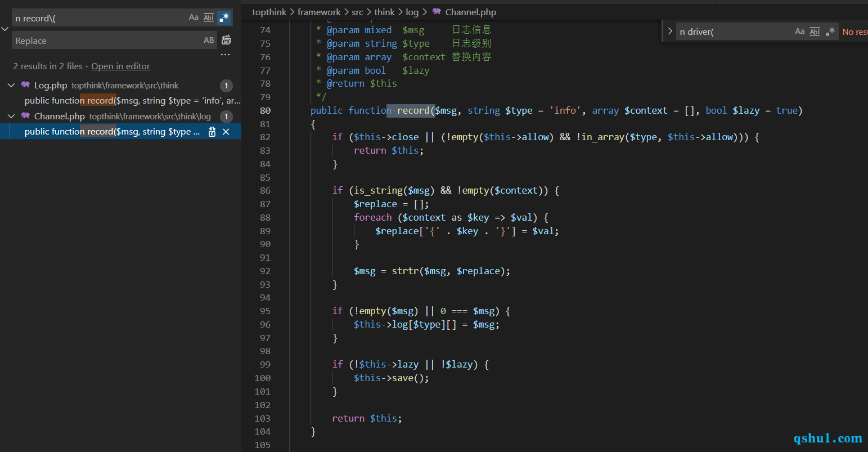
Task: Toggle Match Case in sidebar search box
Action: [x=194, y=17]
